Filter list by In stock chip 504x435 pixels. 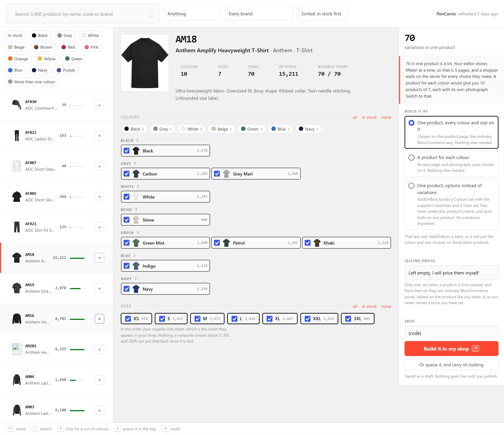[x=15, y=35]
